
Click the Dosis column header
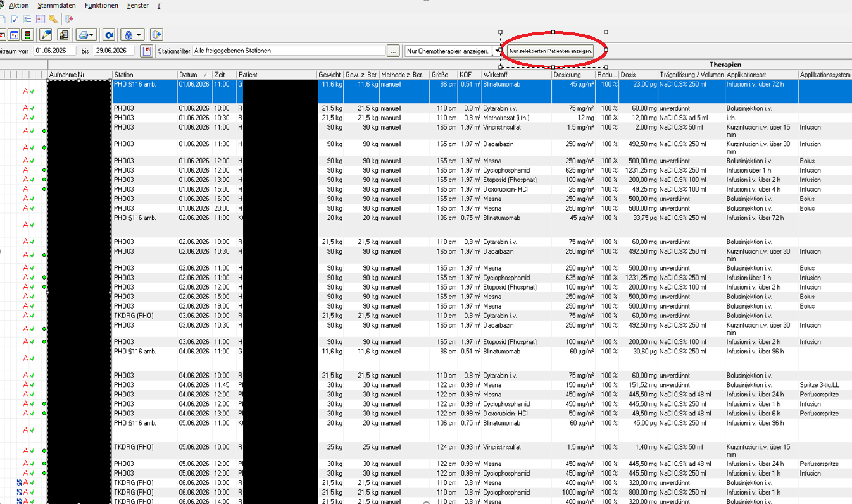click(x=638, y=75)
